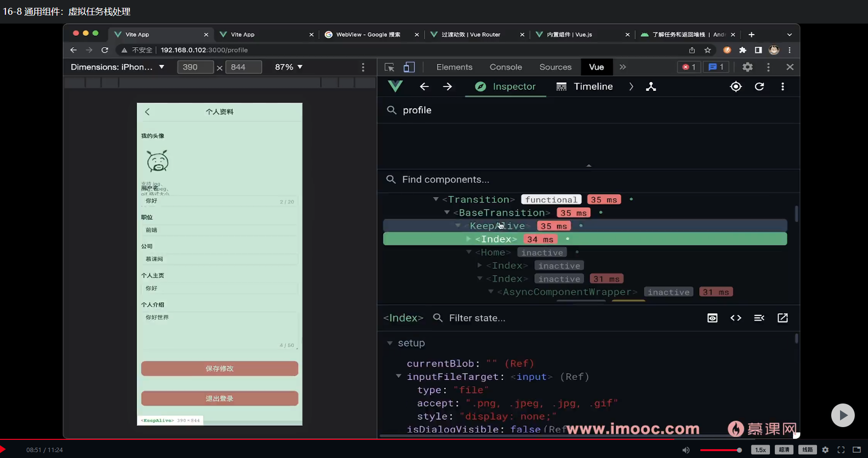Refresh the Vue devtools with the reload icon
Viewport: 868px width, 458px height.
(x=759, y=86)
